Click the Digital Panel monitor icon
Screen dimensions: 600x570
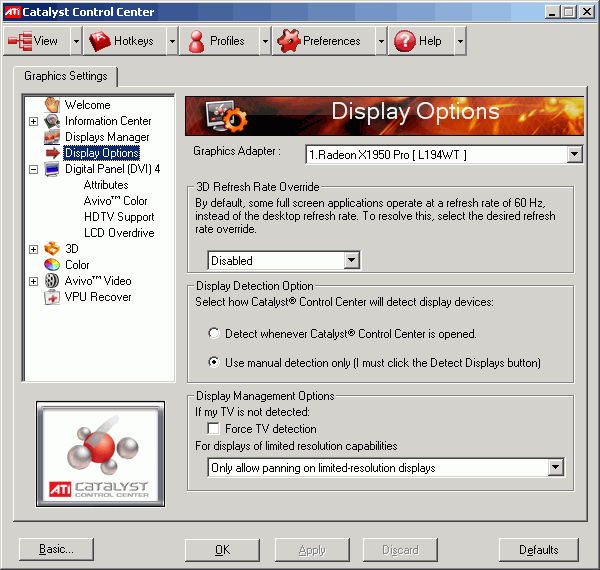(52, 169)
